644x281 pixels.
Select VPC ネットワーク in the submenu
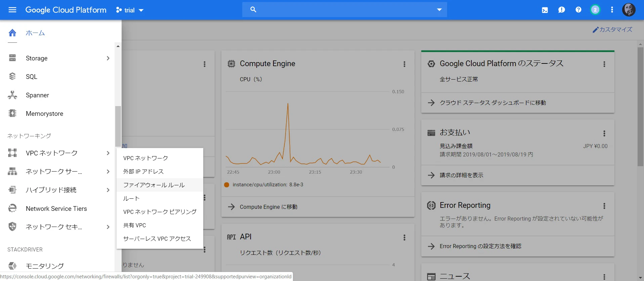tap(160, 158)
